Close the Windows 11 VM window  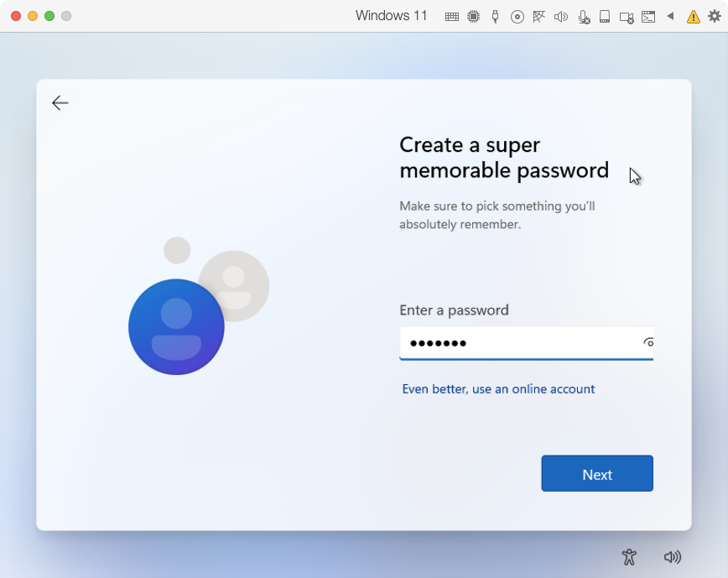16,16
